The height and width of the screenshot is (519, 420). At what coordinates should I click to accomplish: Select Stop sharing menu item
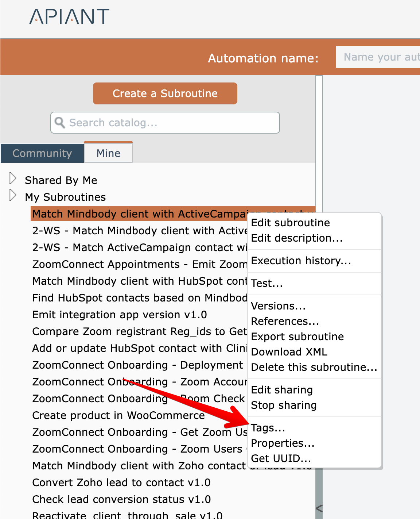pyautogui.click(x=284, y=405)
